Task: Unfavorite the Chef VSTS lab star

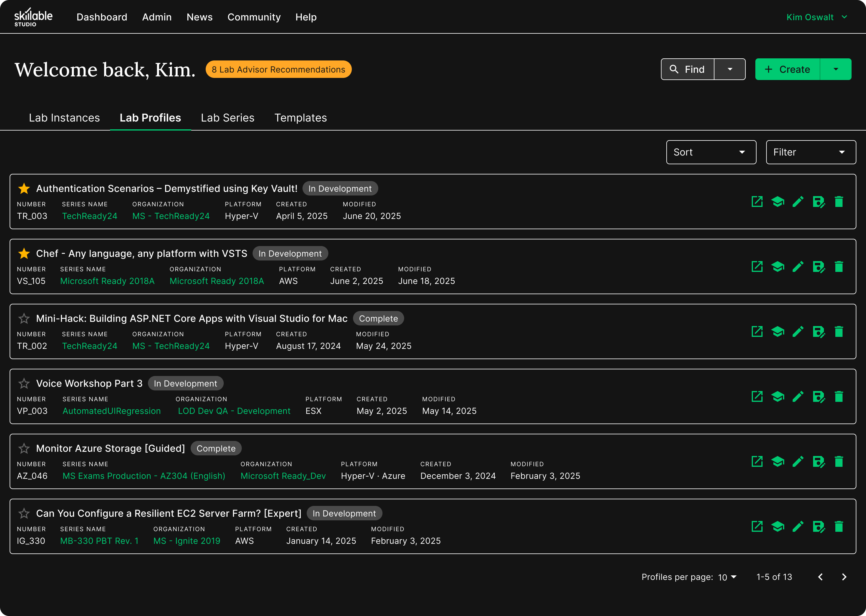Action: tap(24, 253)
